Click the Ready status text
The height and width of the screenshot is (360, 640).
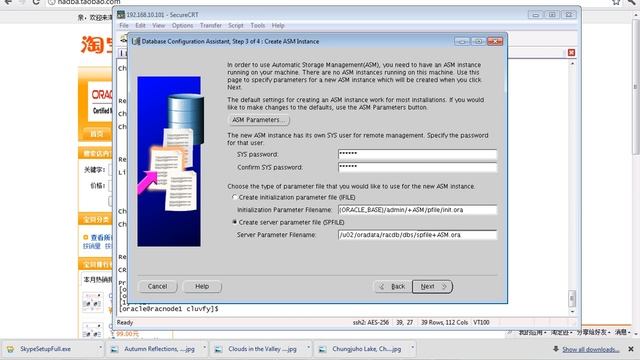125,322
